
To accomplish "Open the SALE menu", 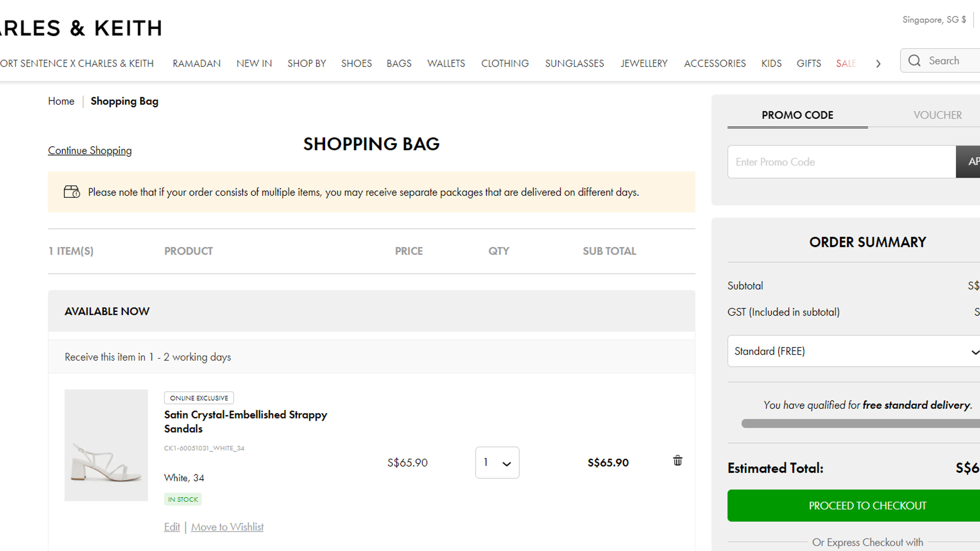I will pyautogui.click(x=846, y=64).
